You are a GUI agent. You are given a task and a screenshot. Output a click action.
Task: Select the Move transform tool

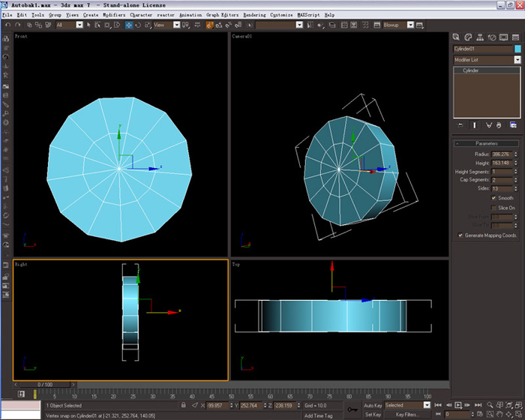(x=128, y=25)
